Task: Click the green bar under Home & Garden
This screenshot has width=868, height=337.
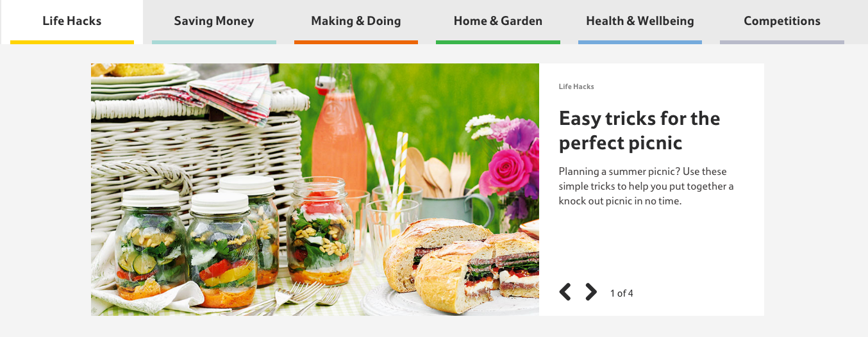Action: pyautogui.click(x=498, y=42)
